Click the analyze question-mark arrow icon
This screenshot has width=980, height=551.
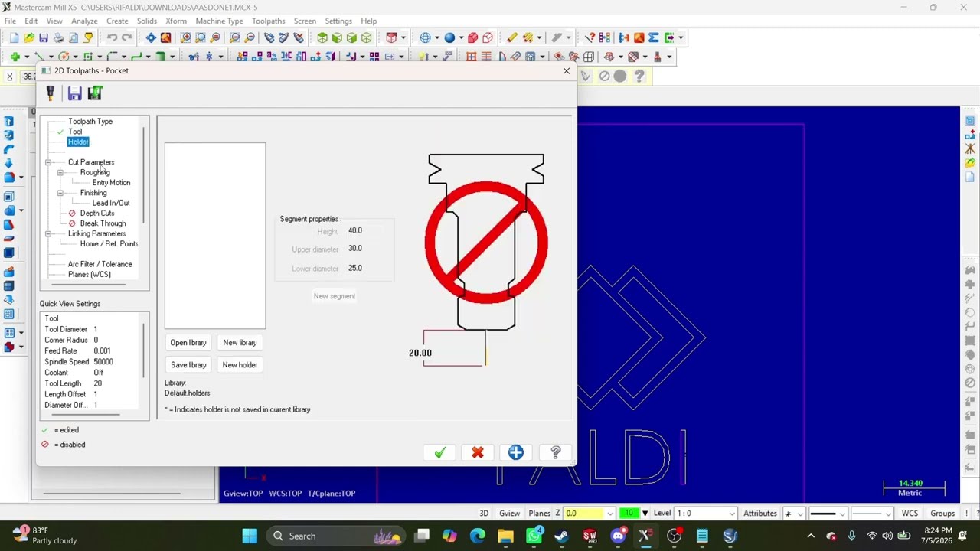coord(590,37)
